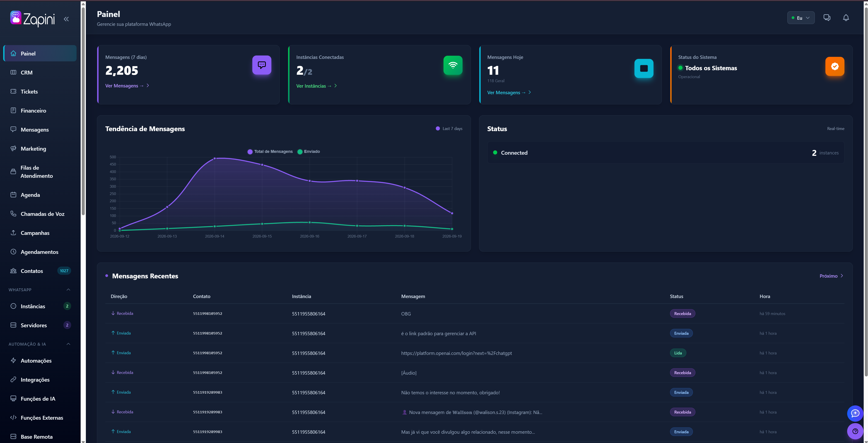Viewport: 868px width, 443px height.
Task: Click the purple message bubble card icon
Action: pyautogui.click(x=262, y=65)
